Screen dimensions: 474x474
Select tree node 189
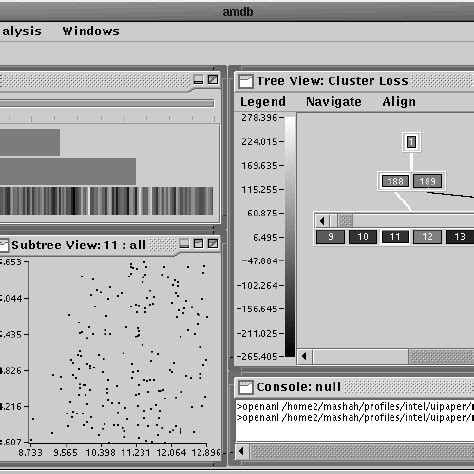[427, 181]
